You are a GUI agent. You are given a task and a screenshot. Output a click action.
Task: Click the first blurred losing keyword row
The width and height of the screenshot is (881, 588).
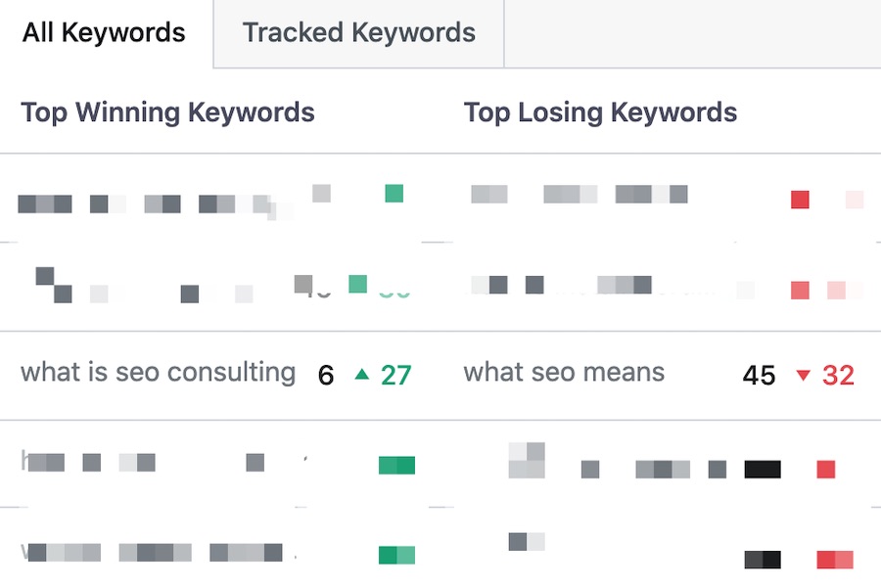point(667,198)
